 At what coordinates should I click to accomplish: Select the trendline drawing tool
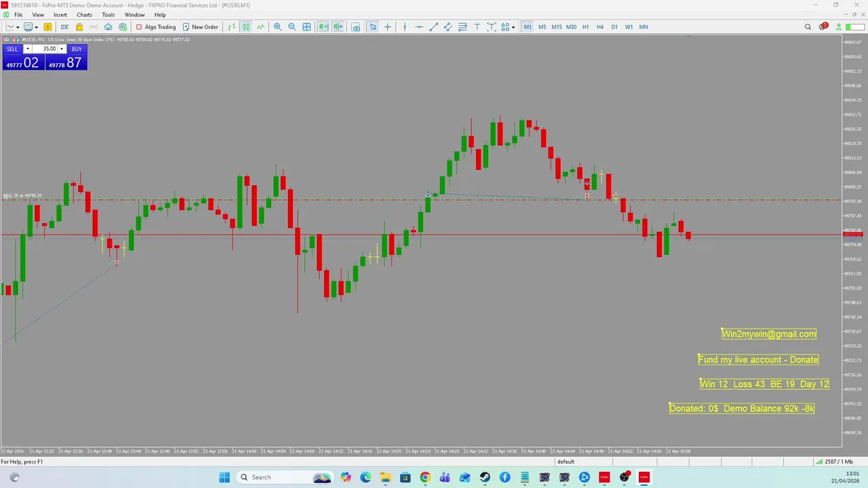pos(433,27)
